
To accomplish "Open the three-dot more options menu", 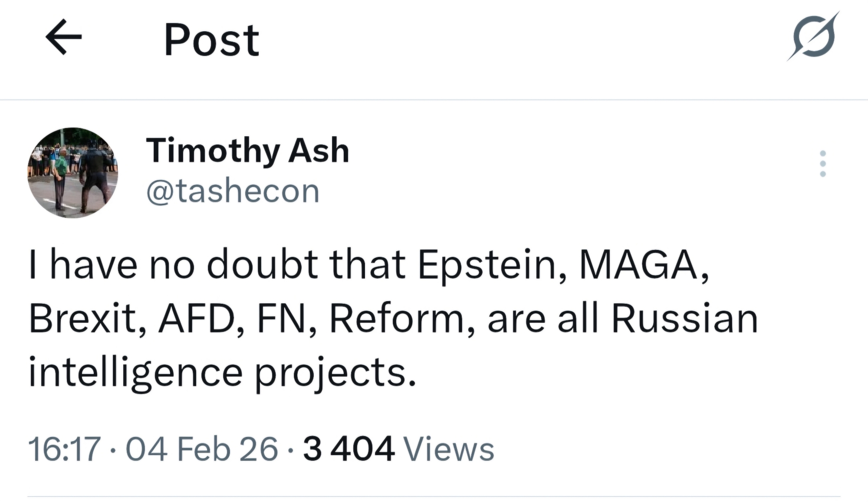I will 822,164.
